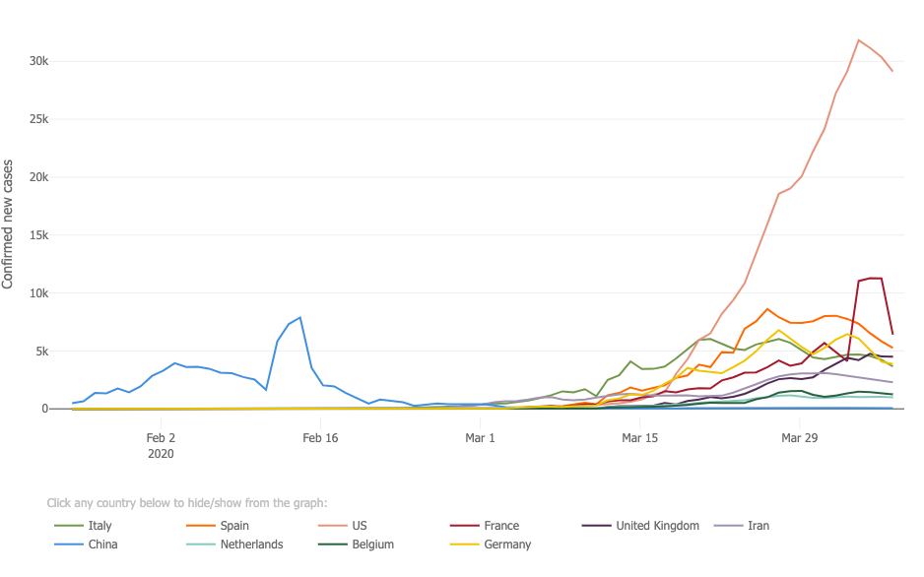Viewport: 924px width, 577px height.
Task: Toggle the China legend item
Action: pyautogui.click(x=103, y=545)
